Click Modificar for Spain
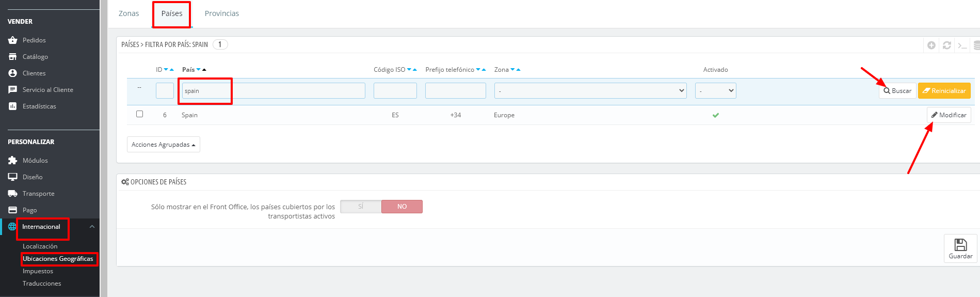Image resolution: width=980 pixels, height=297 pixels. click(x=949, y=115)
